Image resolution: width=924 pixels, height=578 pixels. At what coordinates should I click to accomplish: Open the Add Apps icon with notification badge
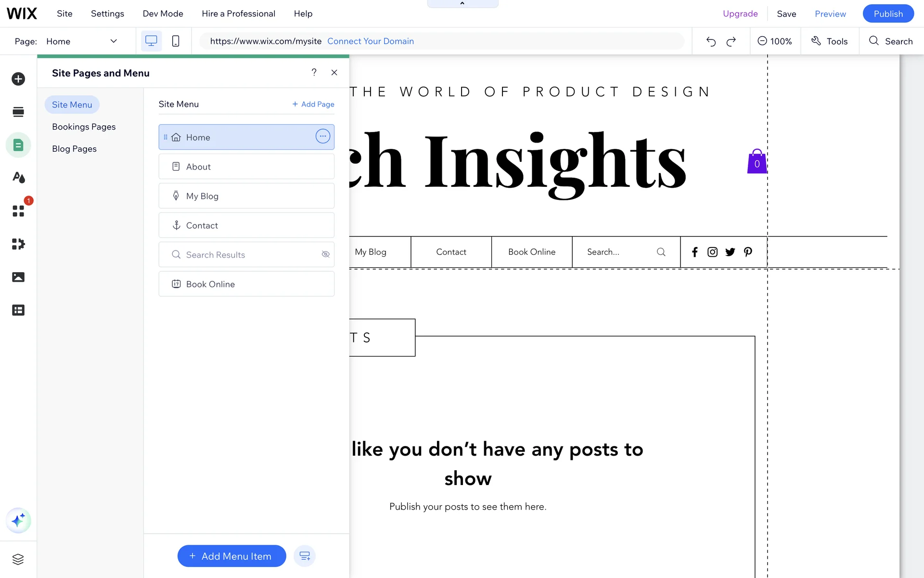tap(18, 211)
